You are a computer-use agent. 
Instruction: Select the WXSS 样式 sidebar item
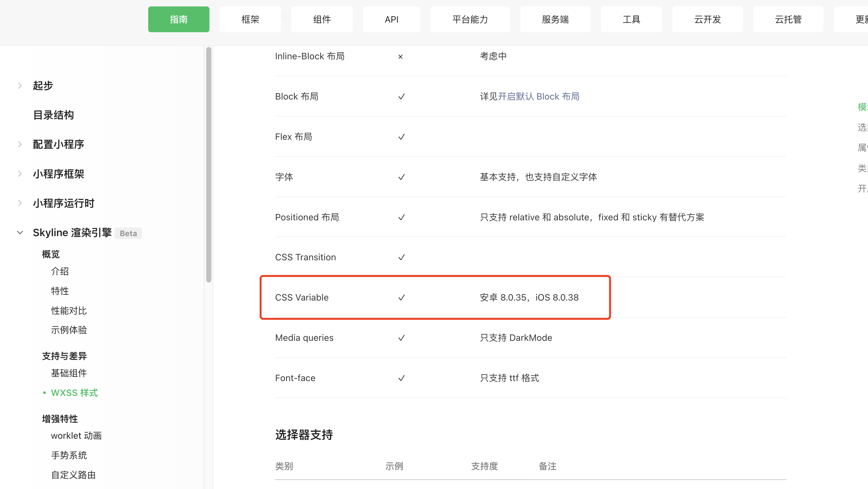tap(74, 393)
